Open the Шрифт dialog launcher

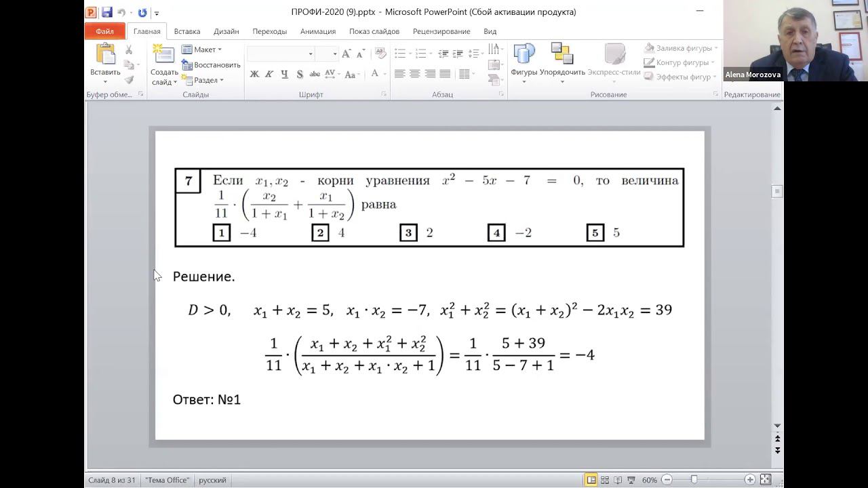pyautogui.click(x=384, y=94)
